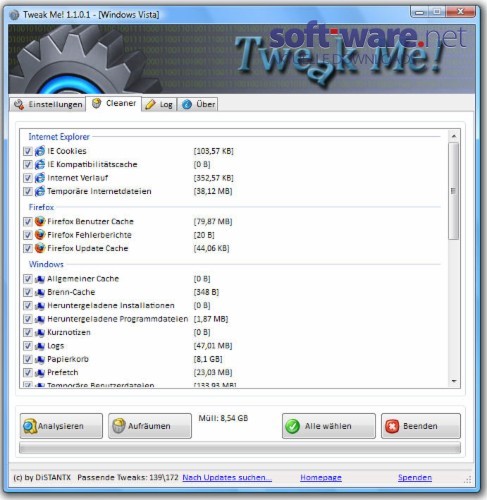Click the cleaner list scrollbar thumb
This screenshot has width=487, height=500.
point(454,191)
